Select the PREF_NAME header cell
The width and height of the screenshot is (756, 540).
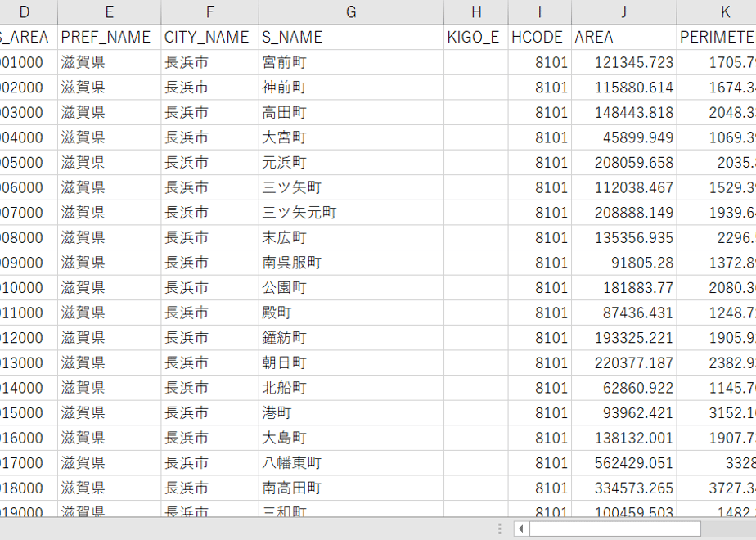(110, 37)
